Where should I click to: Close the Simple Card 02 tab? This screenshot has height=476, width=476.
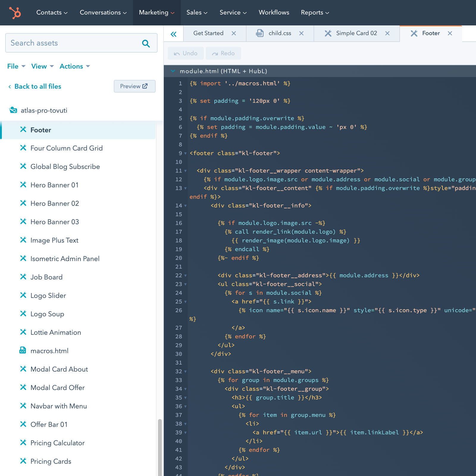387,33
